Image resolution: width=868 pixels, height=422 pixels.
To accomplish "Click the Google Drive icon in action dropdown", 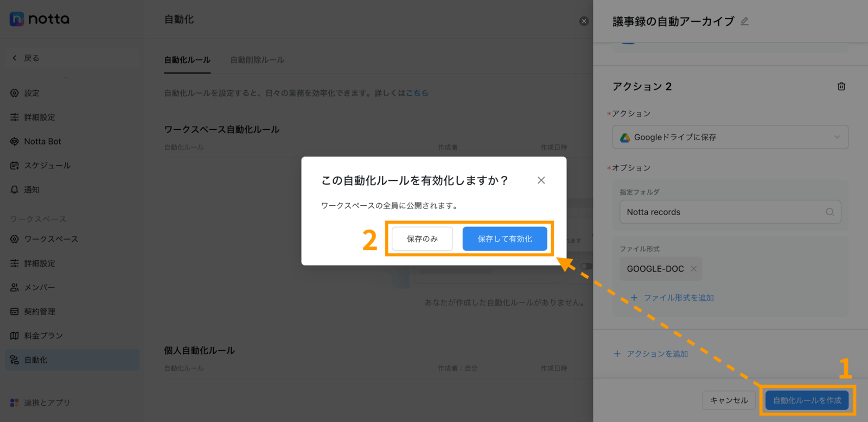I will point(625,137).
